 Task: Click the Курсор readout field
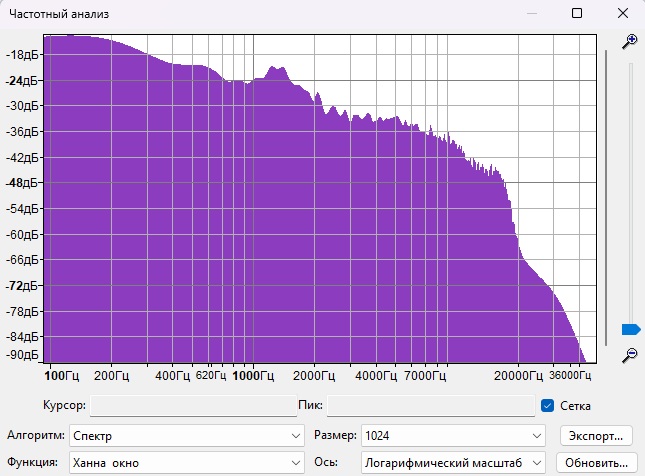tap(193, 406)
